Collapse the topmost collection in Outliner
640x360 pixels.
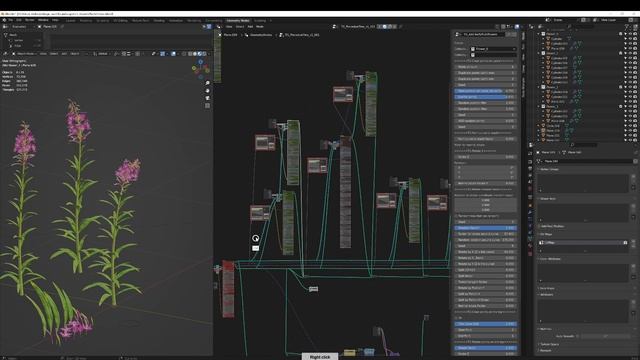tap(539, 34)
